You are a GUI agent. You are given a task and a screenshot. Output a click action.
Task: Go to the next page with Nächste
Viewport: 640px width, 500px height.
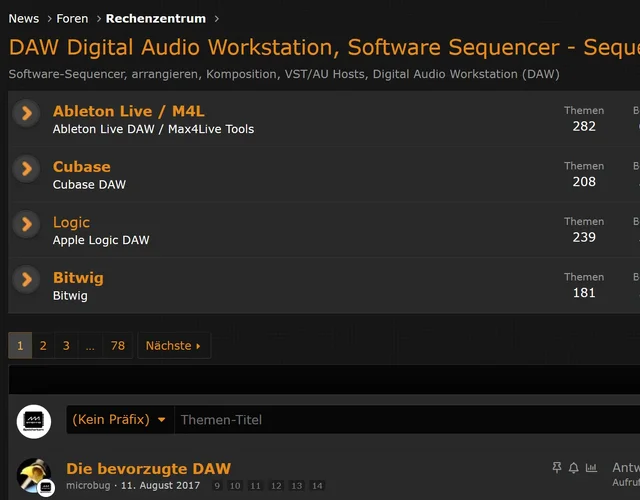[x=173, y=346]
